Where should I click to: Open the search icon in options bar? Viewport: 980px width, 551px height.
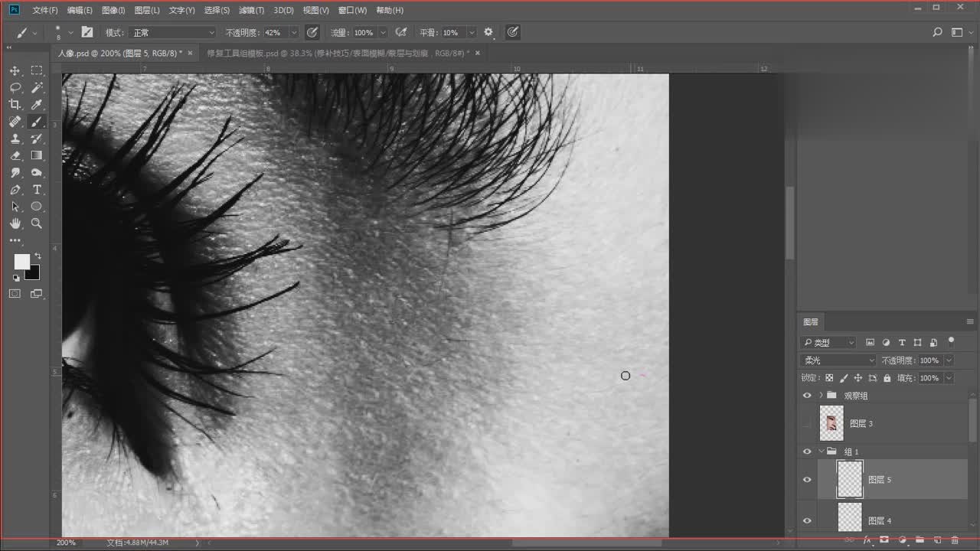938,33
